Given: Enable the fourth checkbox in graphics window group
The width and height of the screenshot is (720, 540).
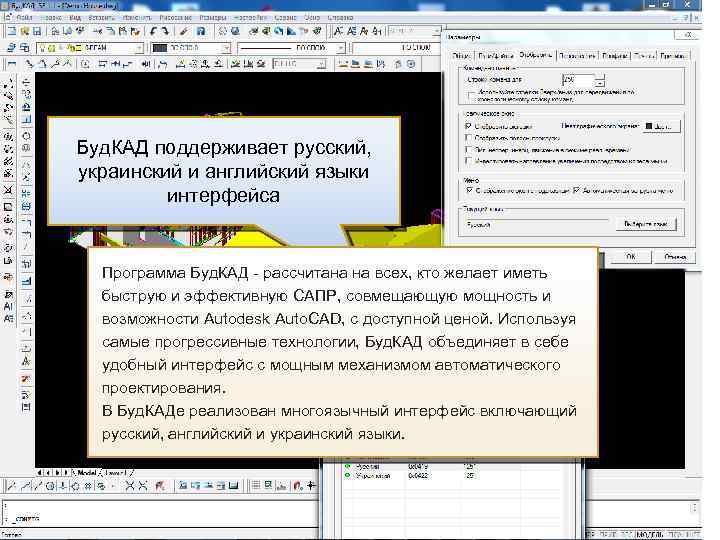Looking at the screenshot, I should point(468,161).
